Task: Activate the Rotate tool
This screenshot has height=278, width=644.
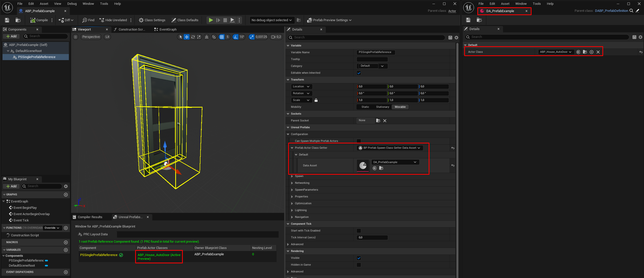Action: pos(193,37)
